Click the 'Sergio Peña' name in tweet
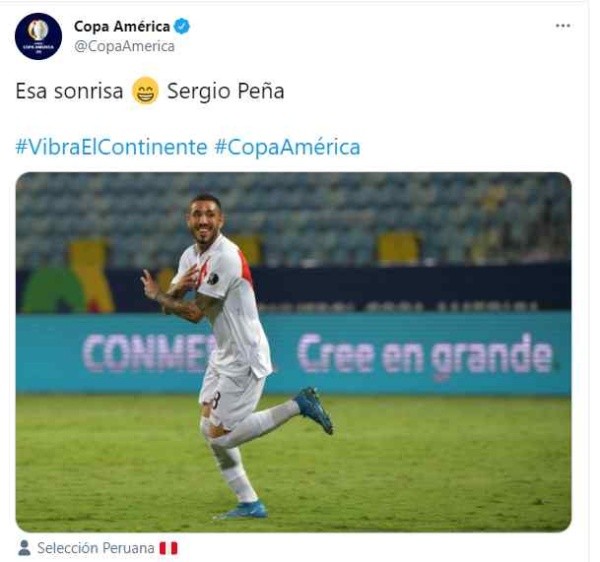 click(x=226, y=91)
